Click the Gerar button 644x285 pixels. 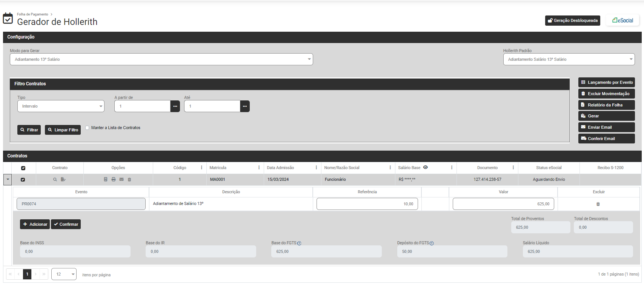(606, 116)
